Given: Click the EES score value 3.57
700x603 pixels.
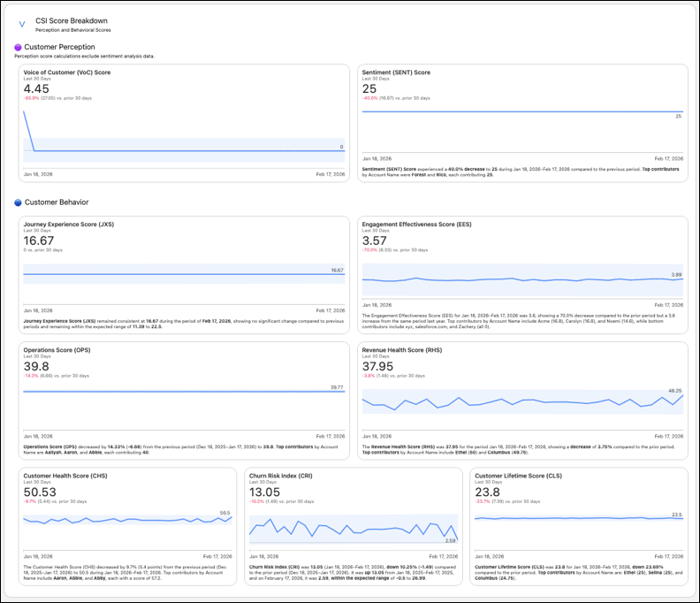Looking at the screenshot, I should pyautogui.click(x=374, y=240).
